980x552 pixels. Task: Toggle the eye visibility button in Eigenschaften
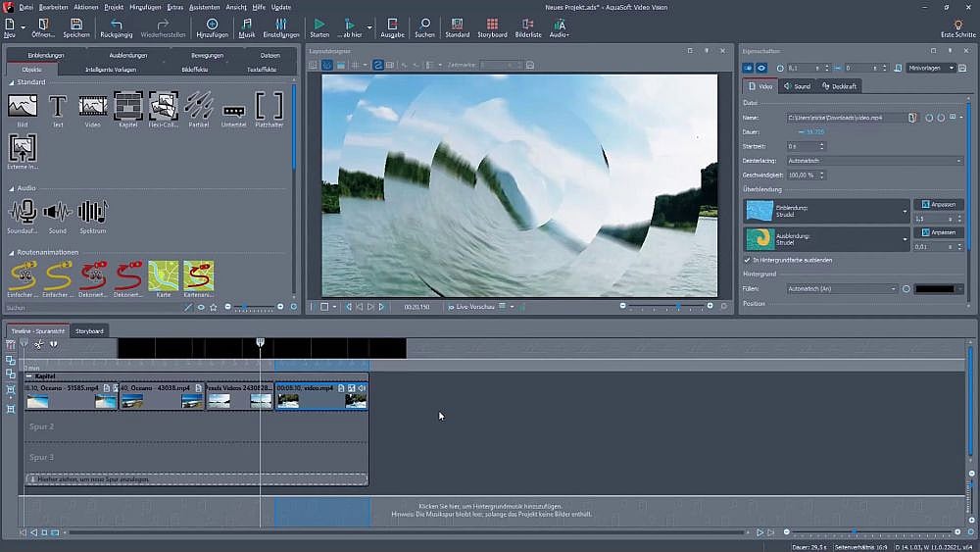[x=761, y=68]
